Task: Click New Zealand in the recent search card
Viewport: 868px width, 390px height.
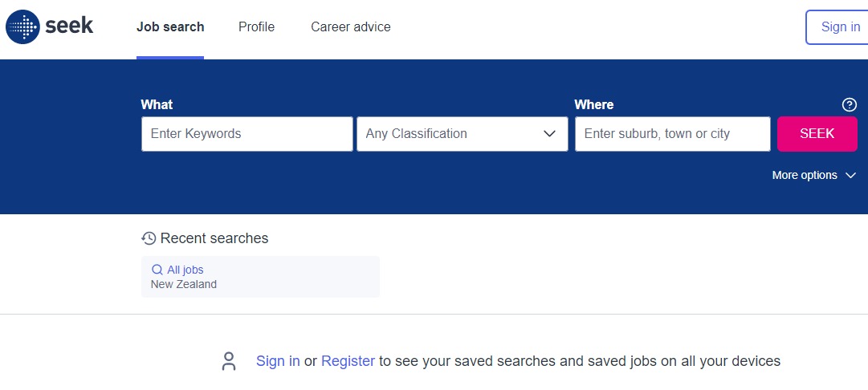Action: coord(184,284)
